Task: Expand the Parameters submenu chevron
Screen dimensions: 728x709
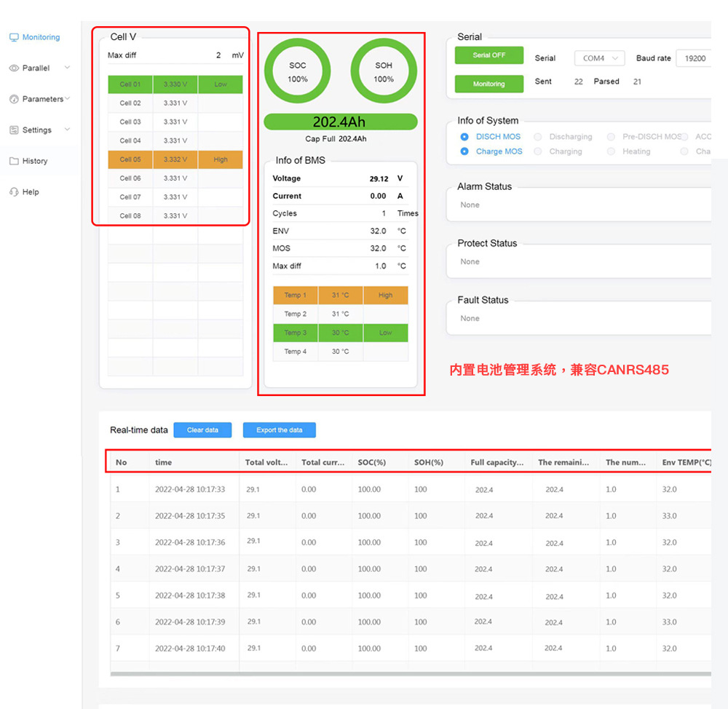Action: point(67,98)
